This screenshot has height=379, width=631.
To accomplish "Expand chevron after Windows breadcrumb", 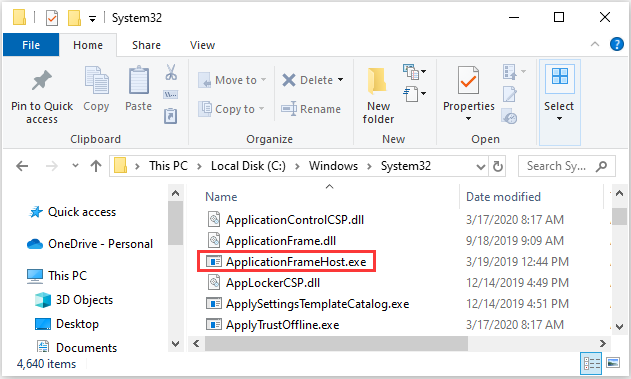I will click(369, 166).
